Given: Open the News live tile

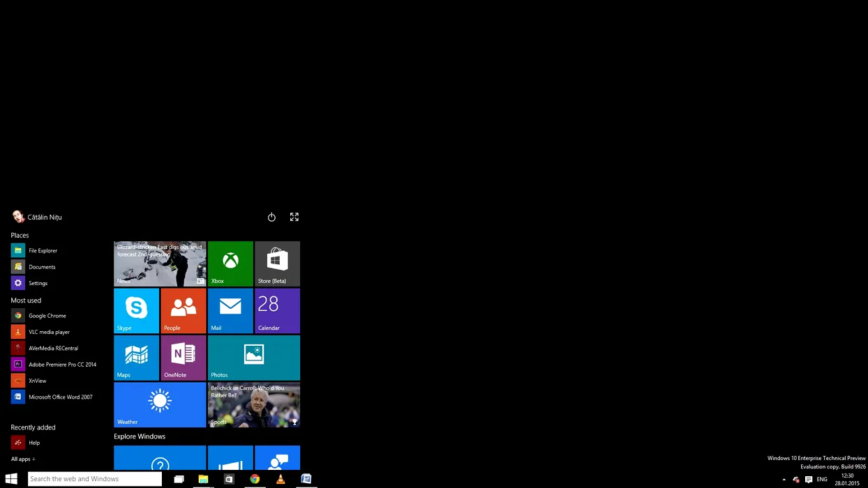Looking at the screenshot, I should coord(160,264).
